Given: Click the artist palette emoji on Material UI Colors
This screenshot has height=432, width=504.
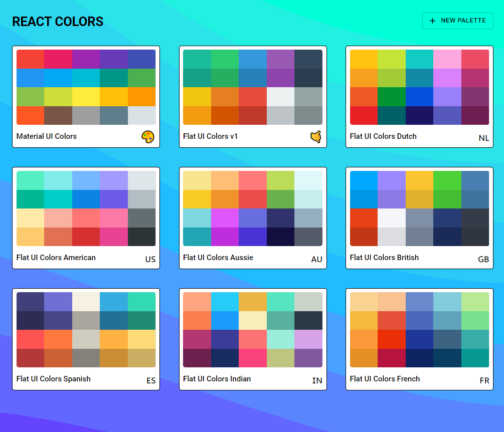Looking at the screenshot, I should click(x=148, y=136).
